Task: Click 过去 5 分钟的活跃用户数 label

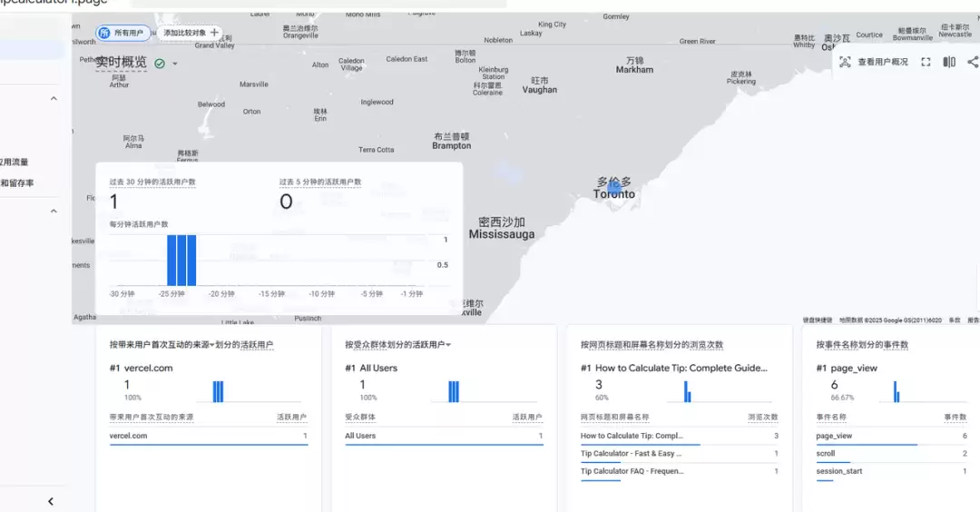Action: 320,182
